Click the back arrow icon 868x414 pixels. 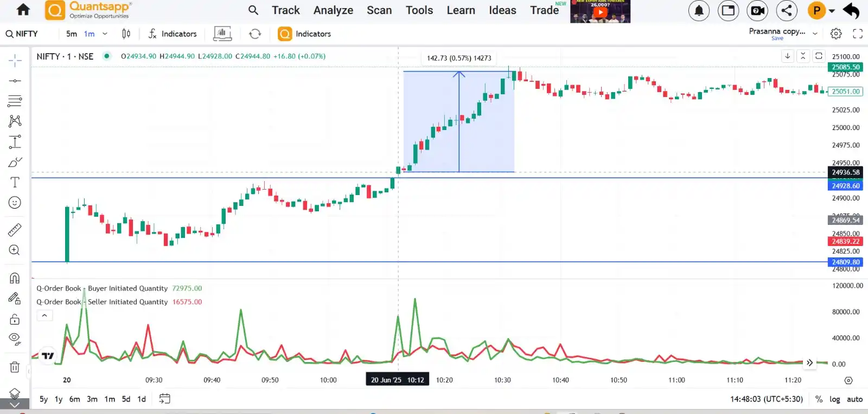851,10
